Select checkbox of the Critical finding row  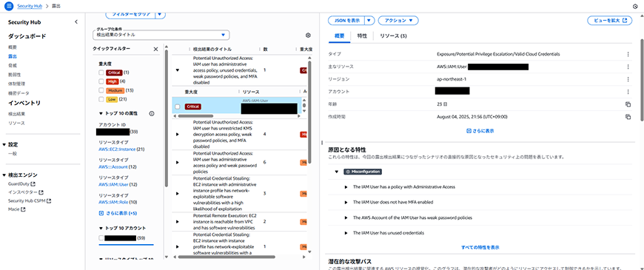178,107
